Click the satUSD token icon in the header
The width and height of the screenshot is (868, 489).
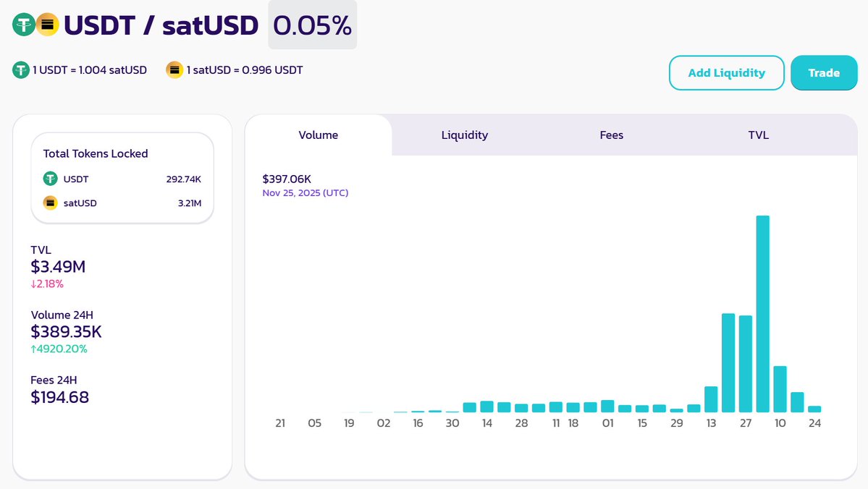[48, 25]
